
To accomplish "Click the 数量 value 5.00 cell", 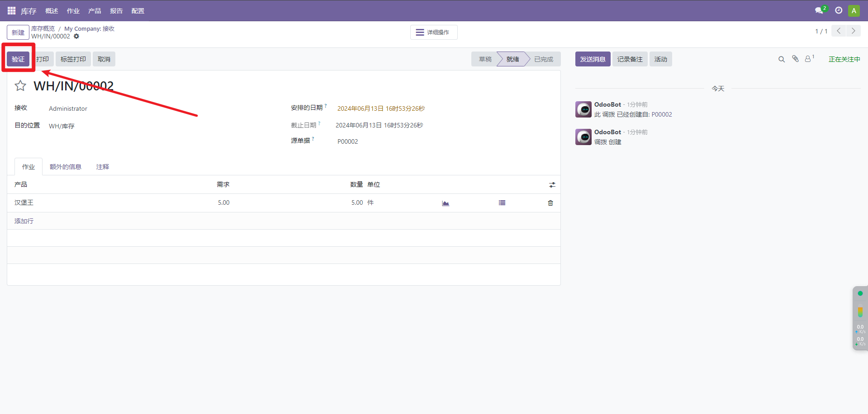I will point(357,202).
